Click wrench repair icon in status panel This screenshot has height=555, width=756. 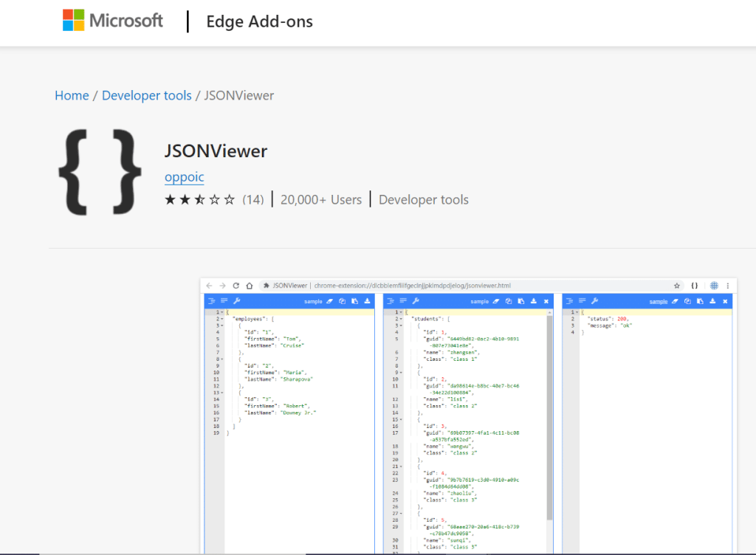click(x=594, y=301)
